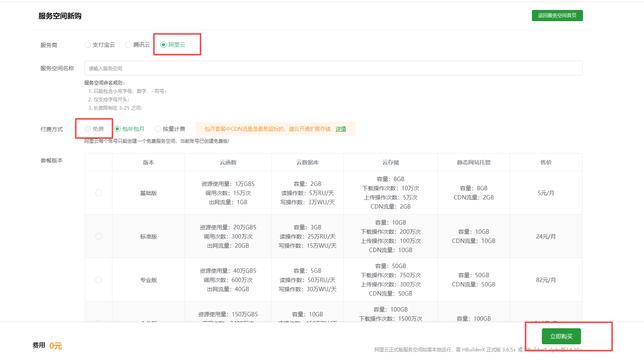This screenshot has width=644, height=361.
Task: Select the 腾讯云 provider radio button
Action: coord(128,45)
